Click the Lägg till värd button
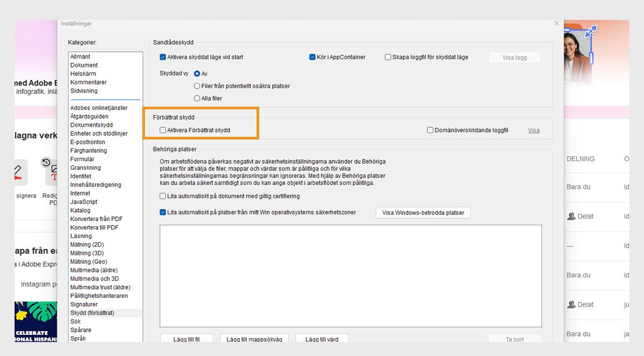This screenshot has width=644, height=356. pyautogui.click(x=322, y=338)
